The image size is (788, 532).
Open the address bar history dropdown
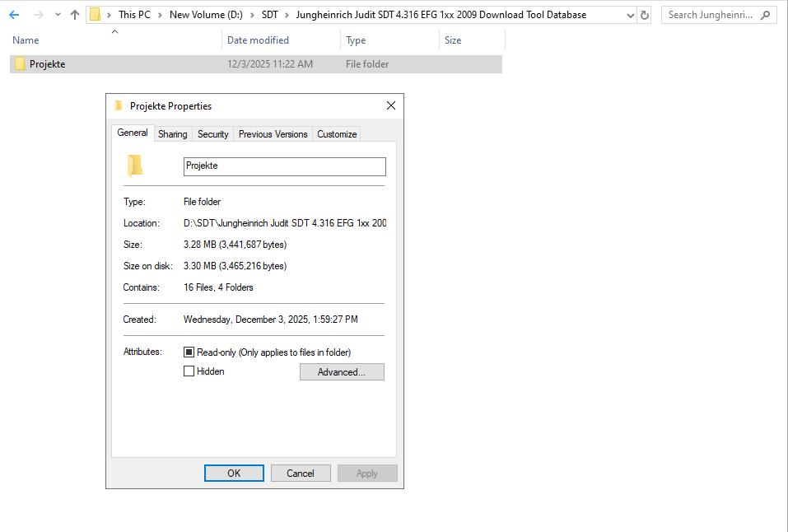630,15
